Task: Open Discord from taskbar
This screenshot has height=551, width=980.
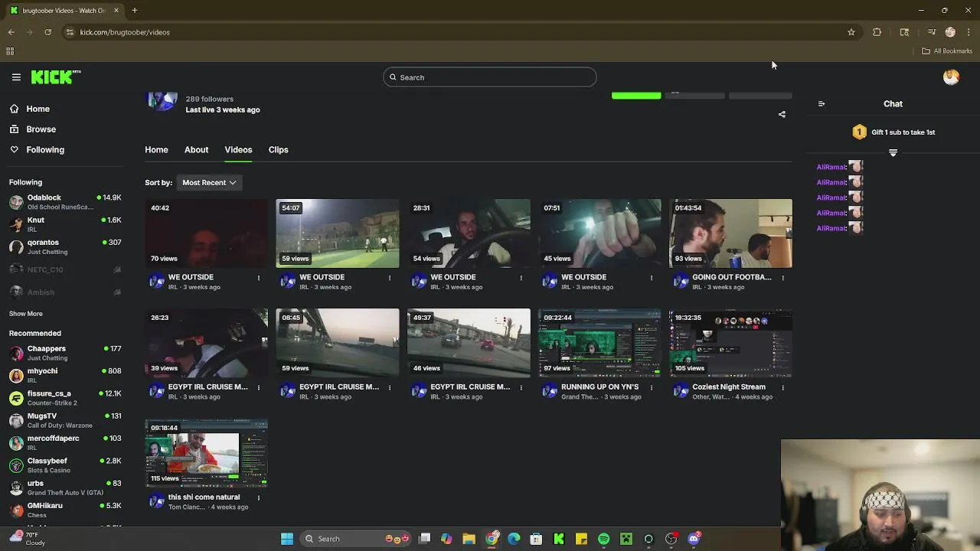Action: pos(694,539)
